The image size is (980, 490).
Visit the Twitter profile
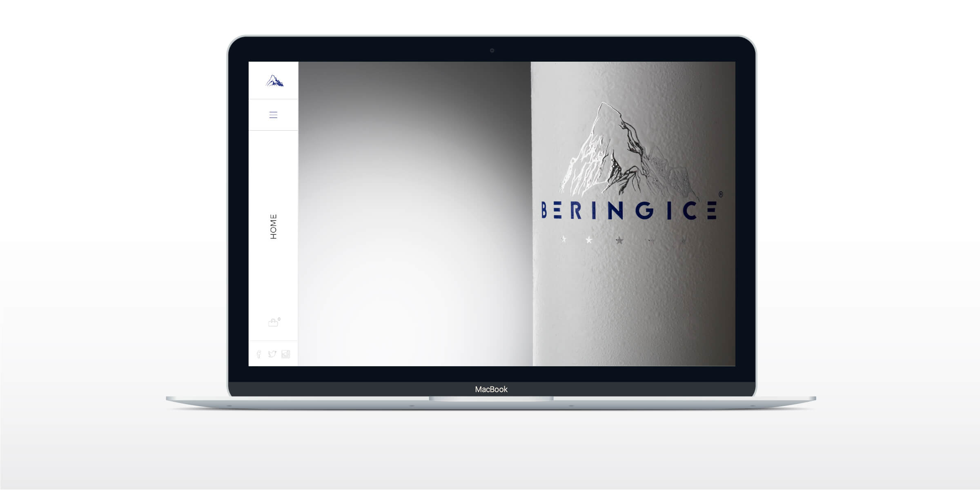click(x=272, y=354)
